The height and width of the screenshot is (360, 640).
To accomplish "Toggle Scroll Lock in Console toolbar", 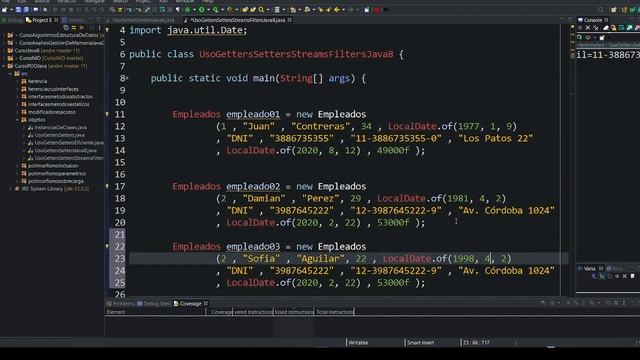I will (613, 27).
